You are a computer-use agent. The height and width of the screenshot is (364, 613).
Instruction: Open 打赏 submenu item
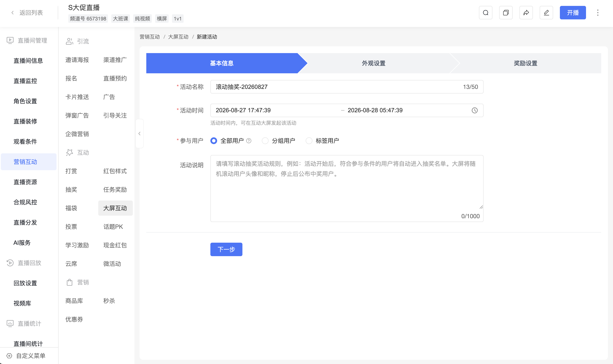(71, 171)
